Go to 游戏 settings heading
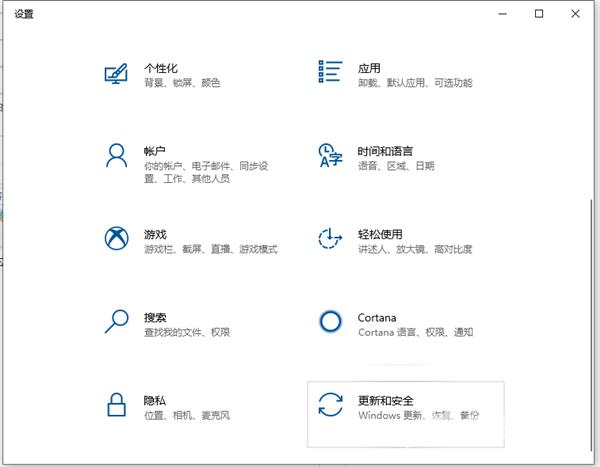Image resolution: width=600 pixels, height=467 pixels. [x=155, y=234]
